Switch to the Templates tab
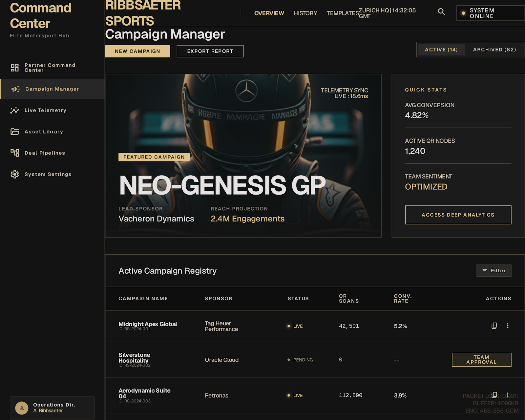The width and height of the screenshot is (525, 420). 343,13
